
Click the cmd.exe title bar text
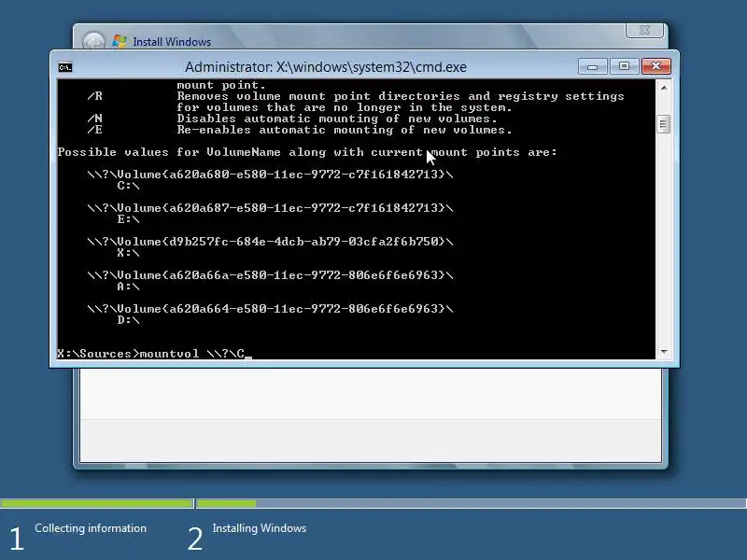[x=325, y=67]
